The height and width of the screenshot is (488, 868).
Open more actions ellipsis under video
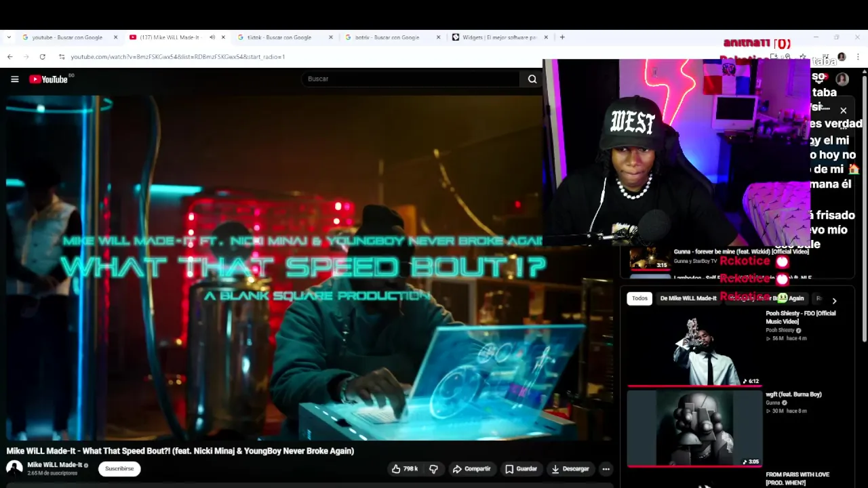606,469
